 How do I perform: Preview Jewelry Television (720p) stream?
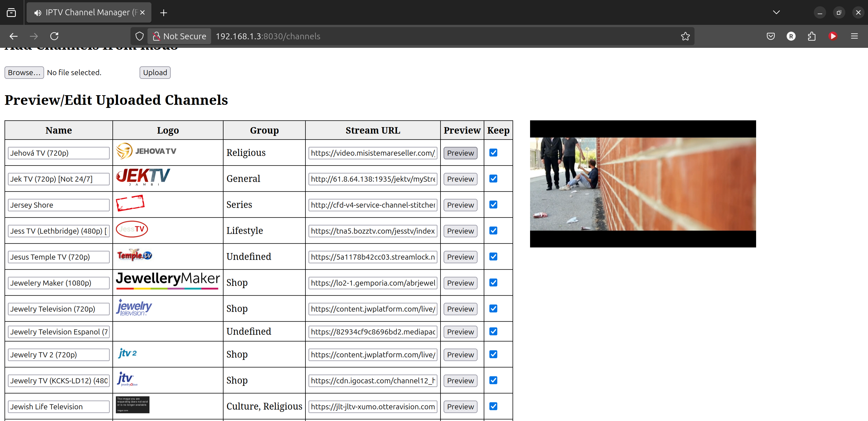pyautogui.click(x=460, y=309)
